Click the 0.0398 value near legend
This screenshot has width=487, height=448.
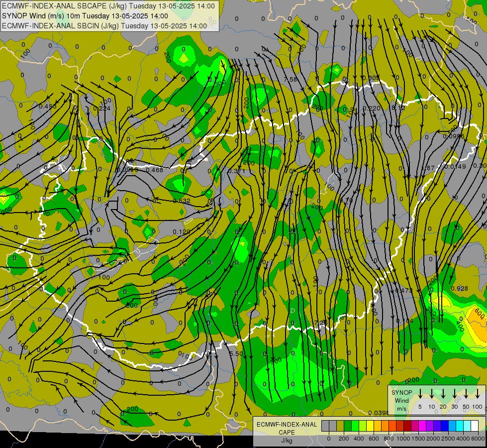(379, 413)
